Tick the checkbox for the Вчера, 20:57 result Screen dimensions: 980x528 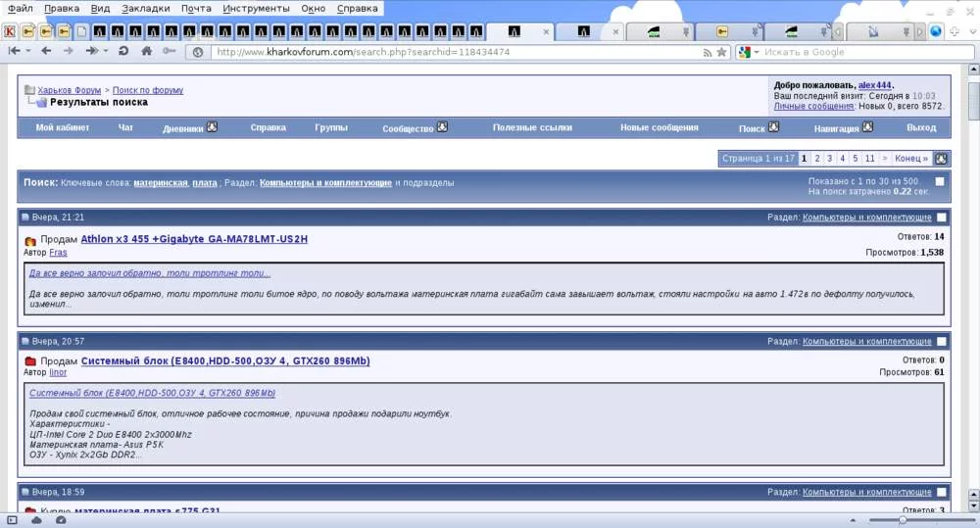tap(941, 341)
